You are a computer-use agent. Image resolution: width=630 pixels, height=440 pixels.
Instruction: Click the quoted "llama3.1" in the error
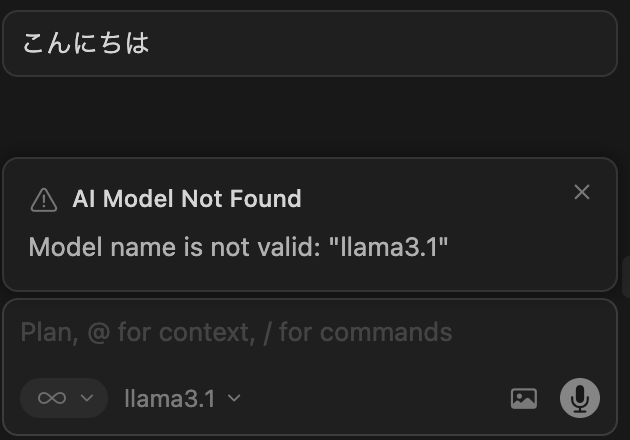[x=388, y=247]
